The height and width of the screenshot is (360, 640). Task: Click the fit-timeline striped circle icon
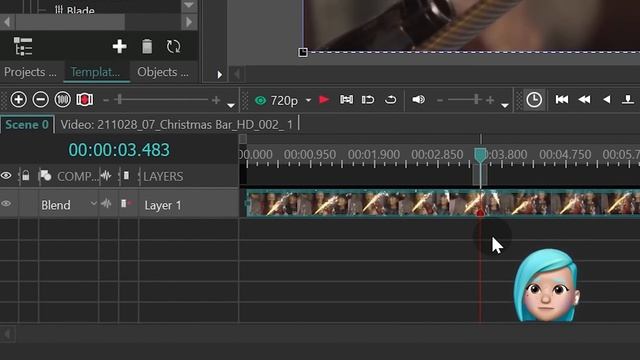click(62, 100)
